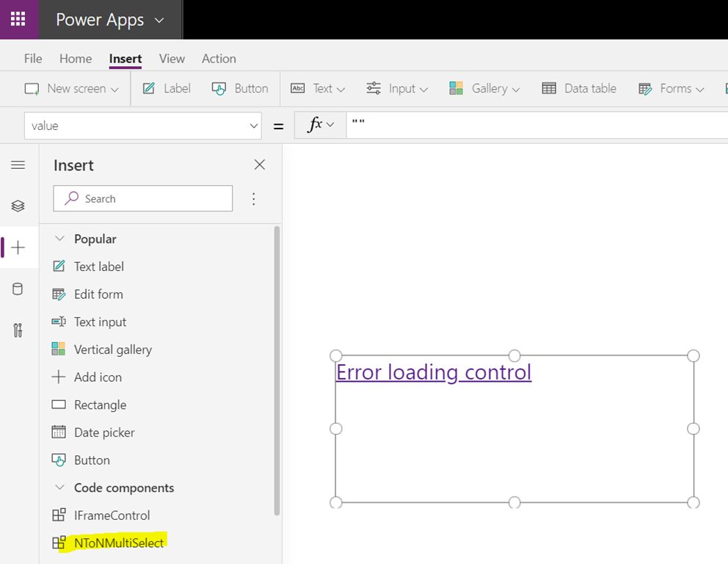Add a Text label control
Screen dimensions: 728x564
point(99,267)
